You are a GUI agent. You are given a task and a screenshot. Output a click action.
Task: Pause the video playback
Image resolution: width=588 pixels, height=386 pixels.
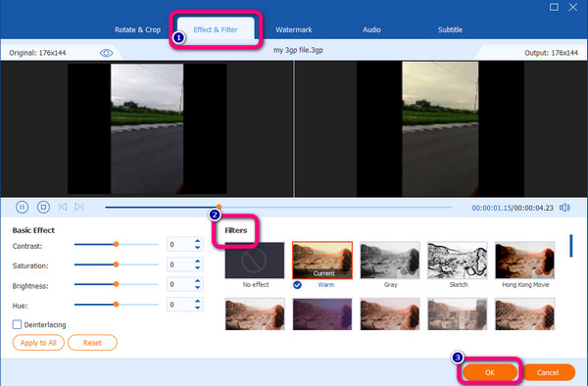23,207
